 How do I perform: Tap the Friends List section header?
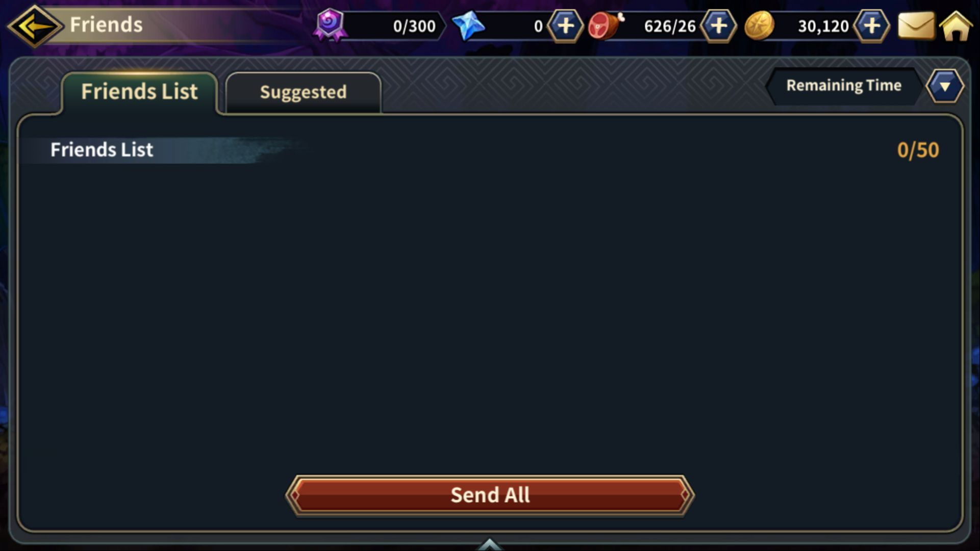click(102, 150)
